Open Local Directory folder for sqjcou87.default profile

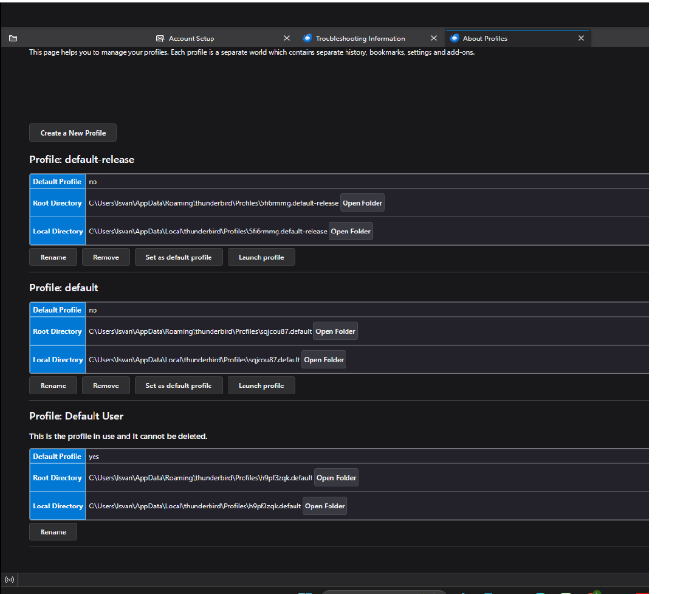[324, 359]
